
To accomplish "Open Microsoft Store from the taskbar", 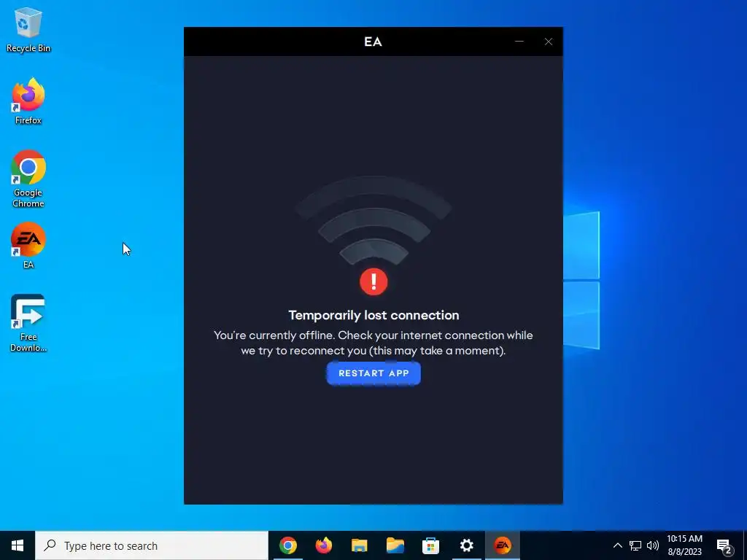I will (x=430, y=545).
